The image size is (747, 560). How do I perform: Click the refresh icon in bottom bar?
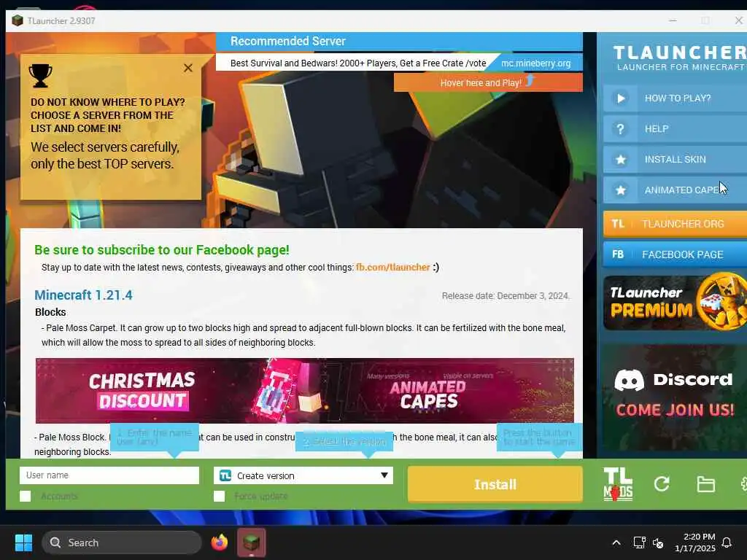click(662, 484)
